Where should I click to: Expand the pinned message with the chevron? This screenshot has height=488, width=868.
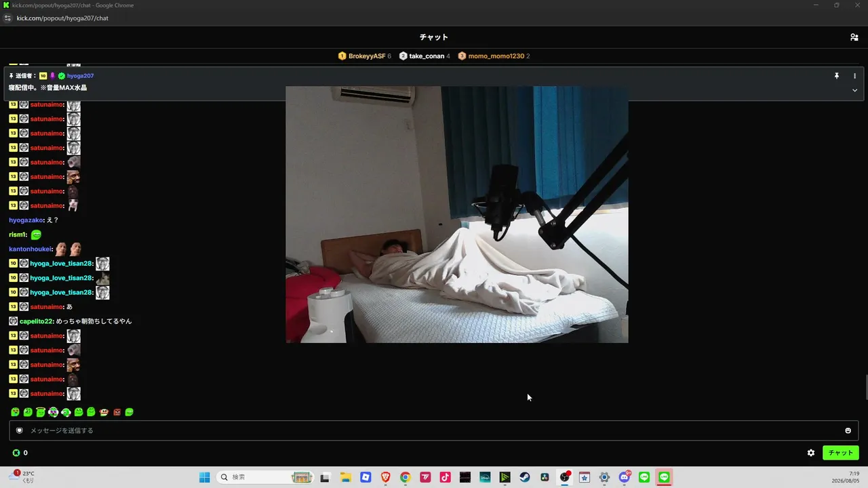pyautogui.click(x=854, y=90)
